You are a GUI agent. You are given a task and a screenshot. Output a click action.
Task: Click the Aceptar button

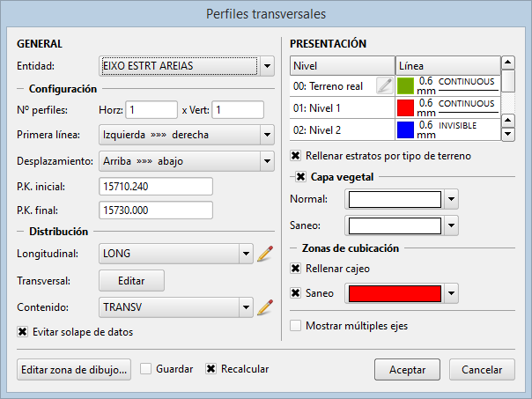407,369
